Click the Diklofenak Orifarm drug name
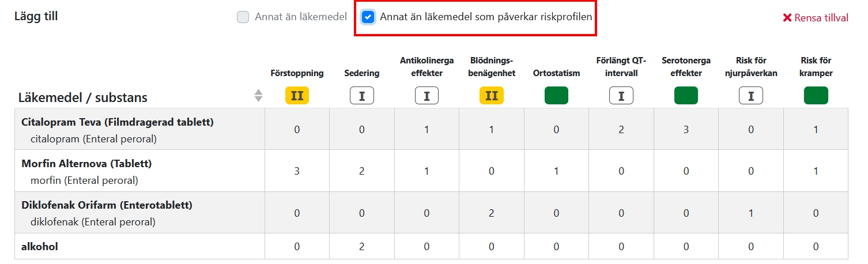This screenshot has width=868, height=264. coord(107,205)
